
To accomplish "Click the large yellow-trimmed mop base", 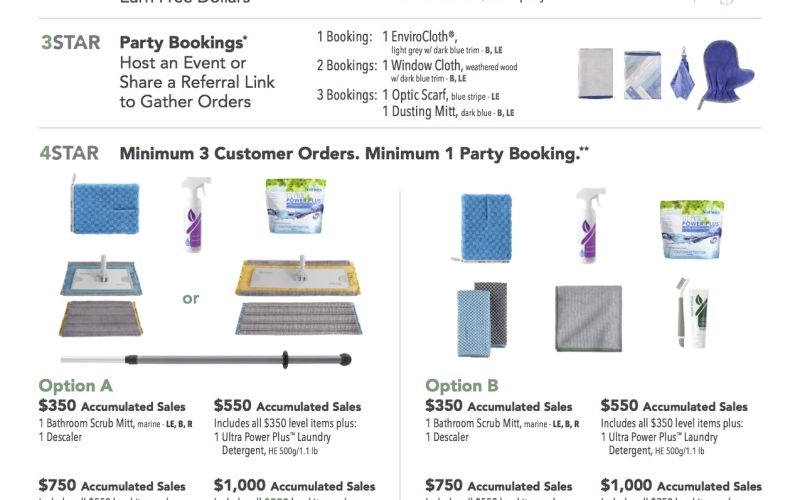I will point(298,277).
